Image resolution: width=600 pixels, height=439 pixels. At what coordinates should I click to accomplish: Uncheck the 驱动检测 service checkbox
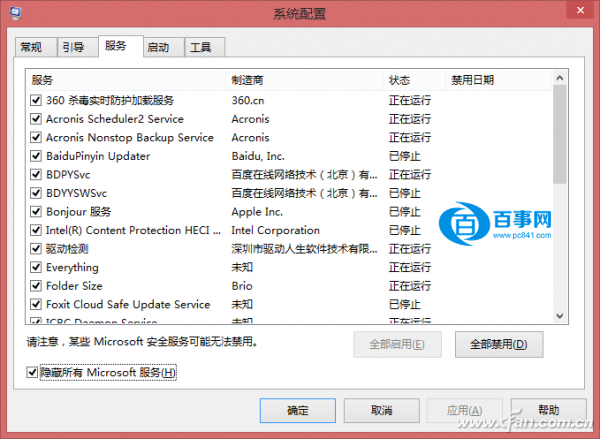coord(36,249)
